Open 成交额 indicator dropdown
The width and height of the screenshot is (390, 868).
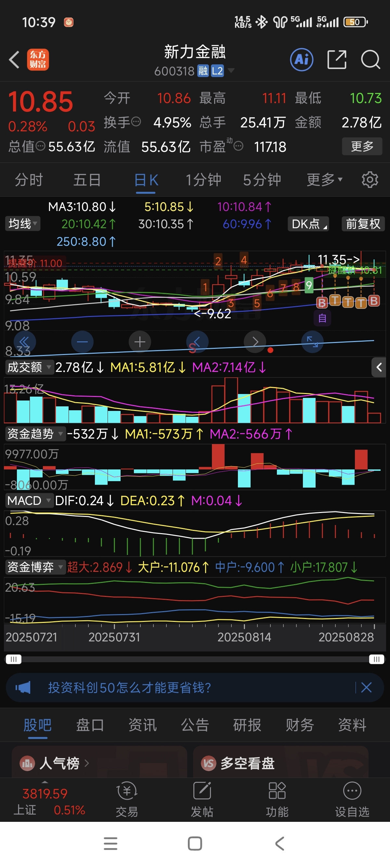point(29,367)
